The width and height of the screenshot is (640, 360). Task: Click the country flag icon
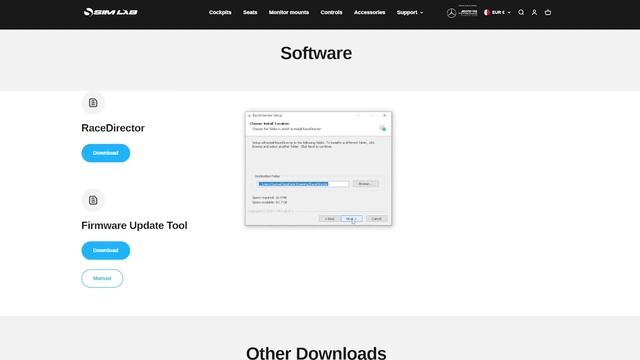(x=487, y=12)
